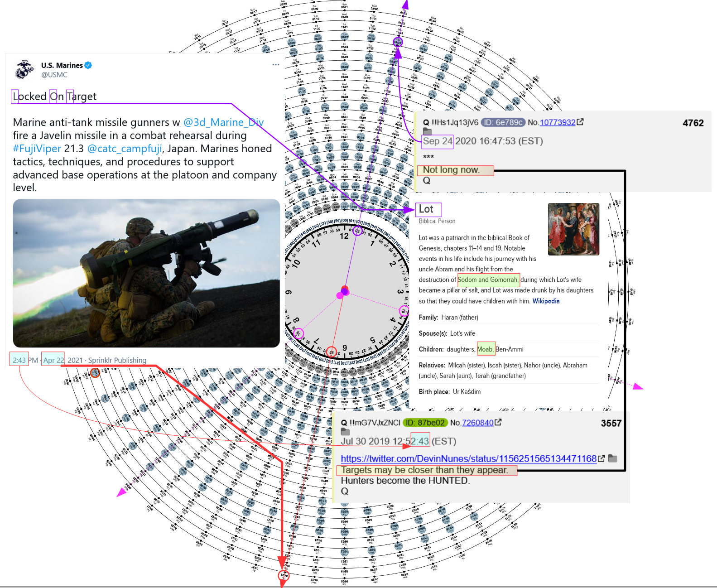Screen dimensions: 717x588
Task: Click the external link icon next to No.7260840
Action: (x=498, y=422)
